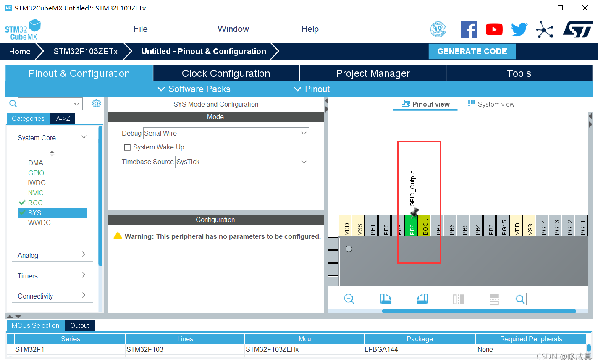This screenshot has height=364, width=598.
Task: Open the Window menu
Action: pos(233,29)
